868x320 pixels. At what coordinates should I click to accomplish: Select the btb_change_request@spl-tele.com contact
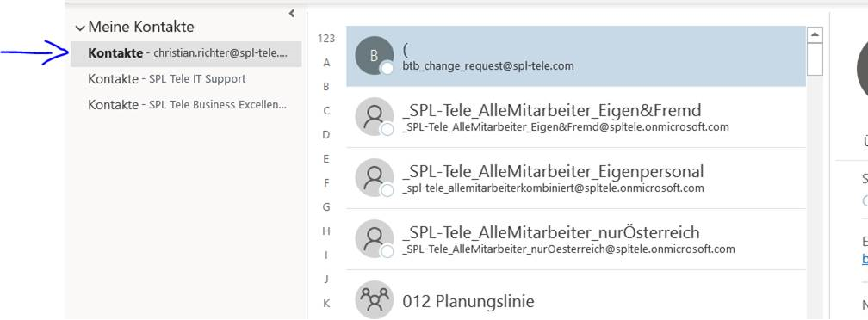click(576, 57)
